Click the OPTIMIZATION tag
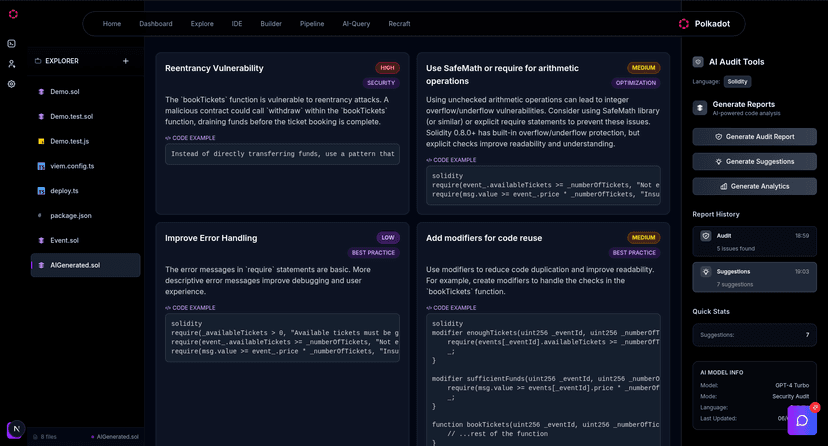The height and width of the screenshot is (446, 828). [636, 83]
